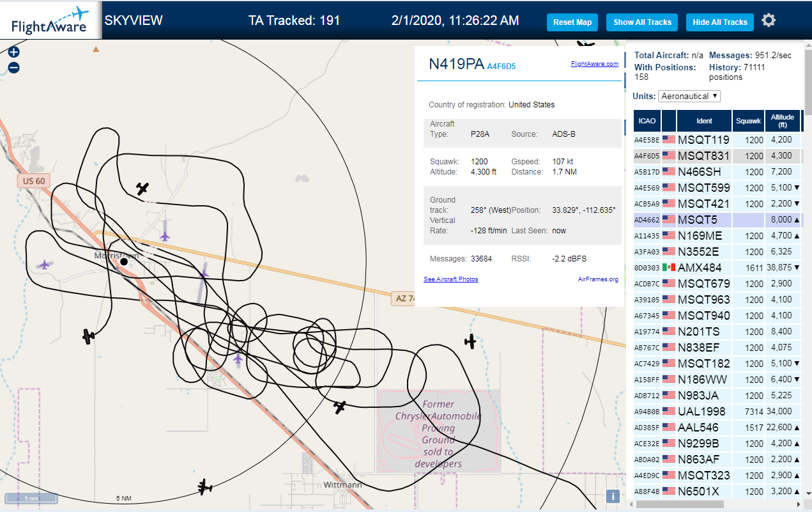
Task: Select purple aircraft west of Morristown
Action: coord(44,265)
